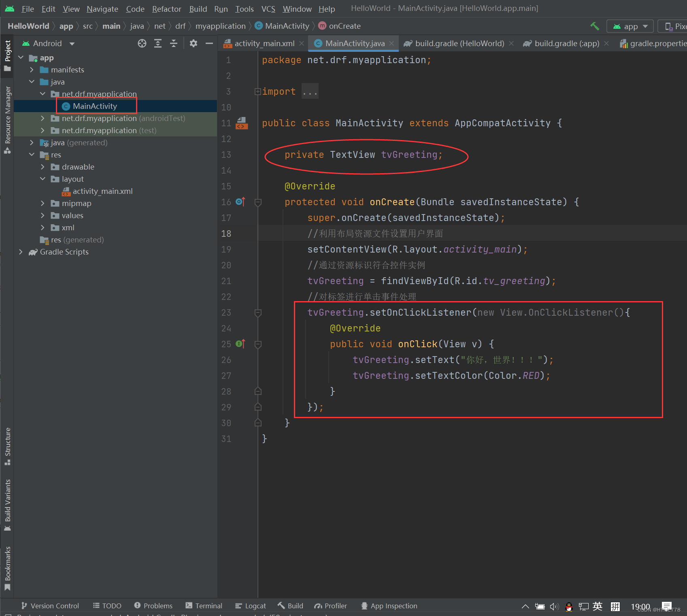The height and width of the screenshot is (616, 687).
Task: Open the Version Control tool window
Action: (x=50, y=605)
